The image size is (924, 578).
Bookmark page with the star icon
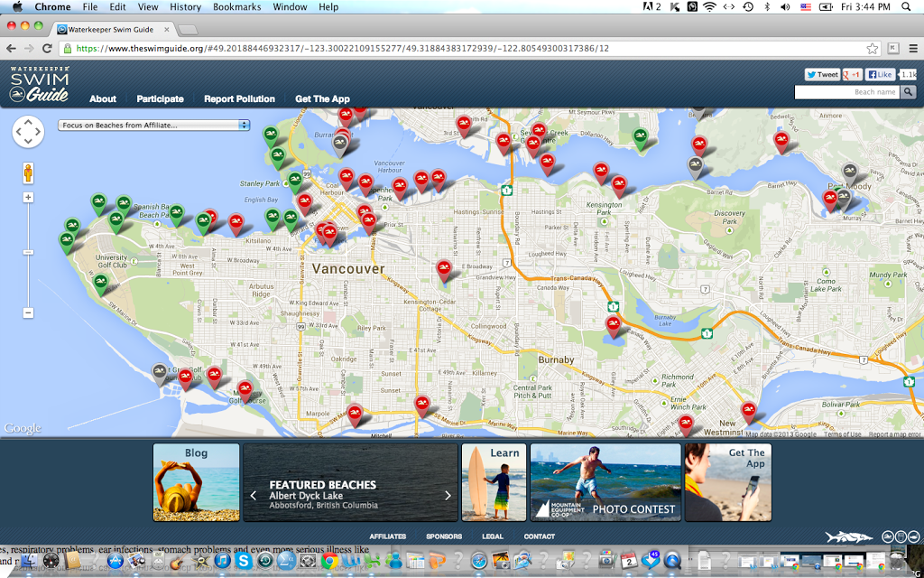pyautogui.click(x=873, y=49)
